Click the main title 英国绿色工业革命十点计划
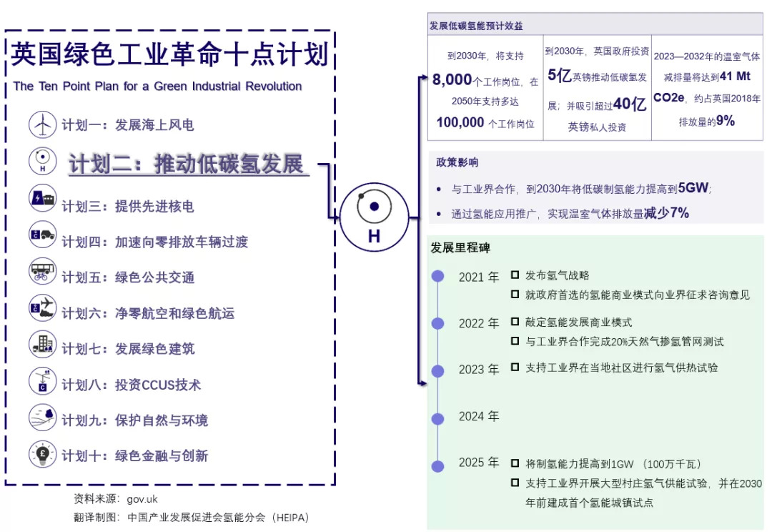772x532 pixels. [x=169, y=54]
